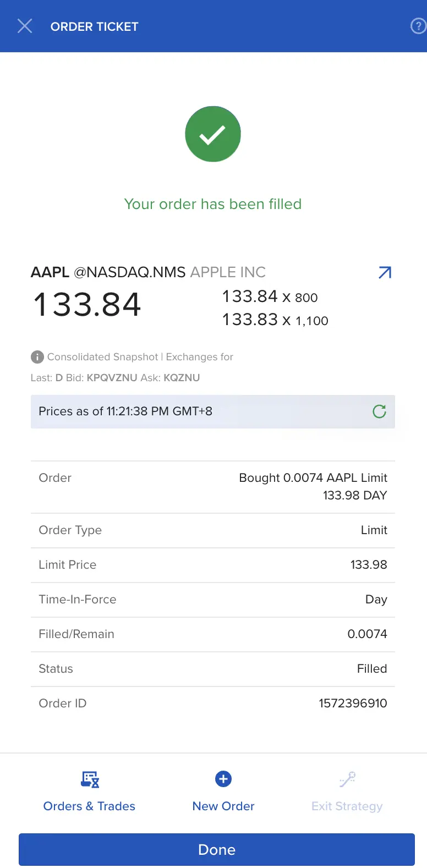The image size is (427, 868).
Task: Open the Orders & Trades label
Action: pyautogui.click(x=89, y=806)
